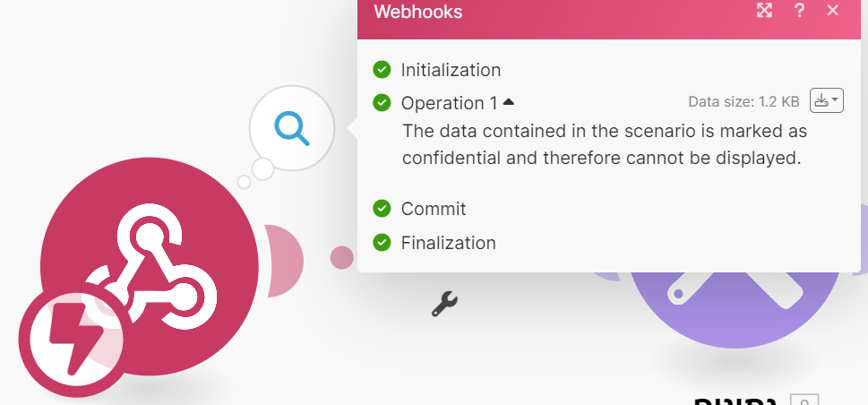Click the green check next to Finalization
This screenshot has width=868, height=405.
(382, 243)
